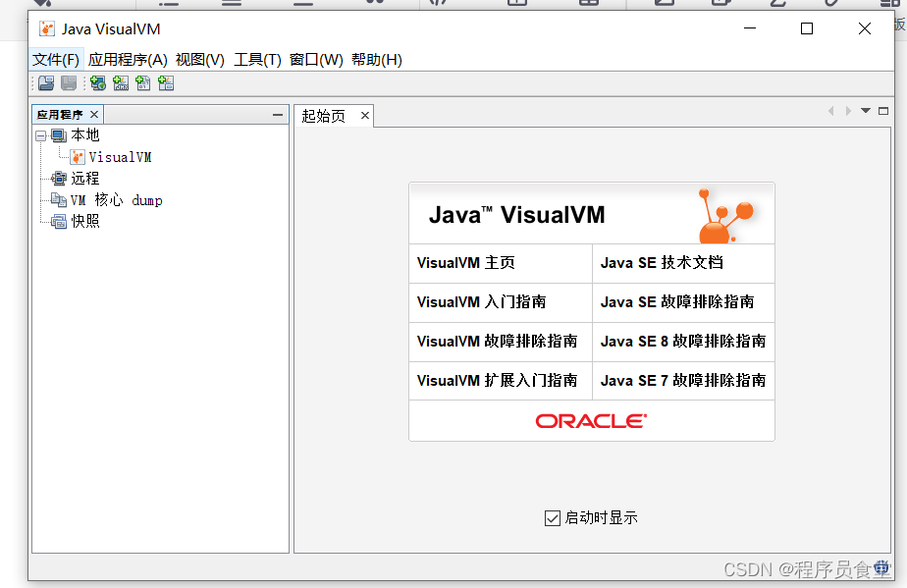Image resolution: width=907 pixels, height=588 pixels.
Task: Close the 起始页 tab
Action: click(x=365, y=115)
